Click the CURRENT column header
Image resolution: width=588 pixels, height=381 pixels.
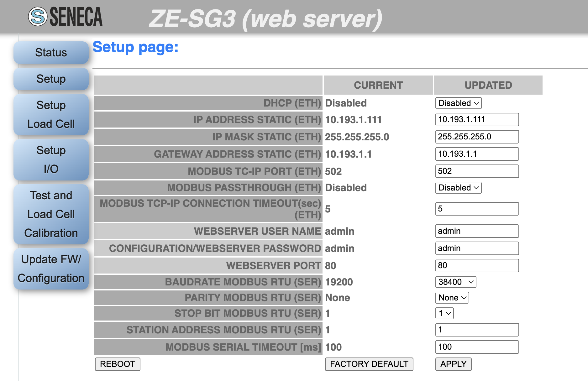point(378,85)
